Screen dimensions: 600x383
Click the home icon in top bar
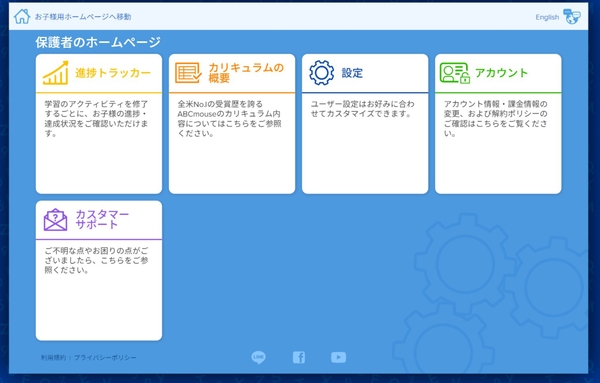click(22, 16)
